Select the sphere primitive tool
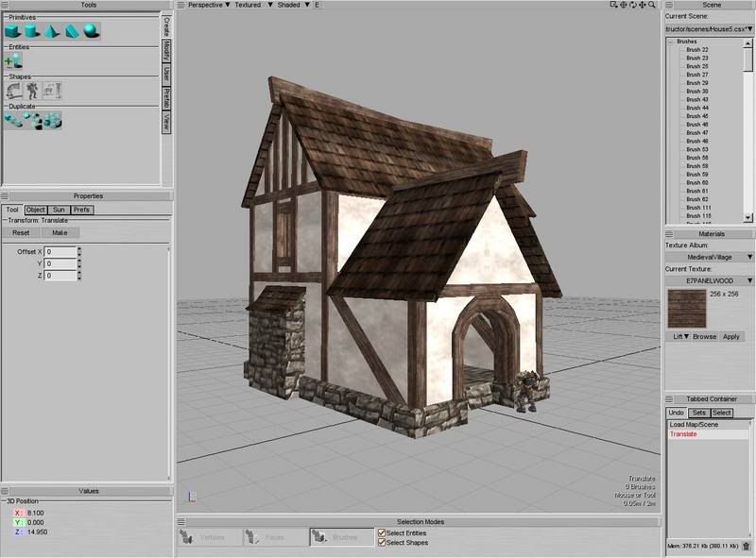Viewport: 756px width, 558px height. (x=91, y=31)
